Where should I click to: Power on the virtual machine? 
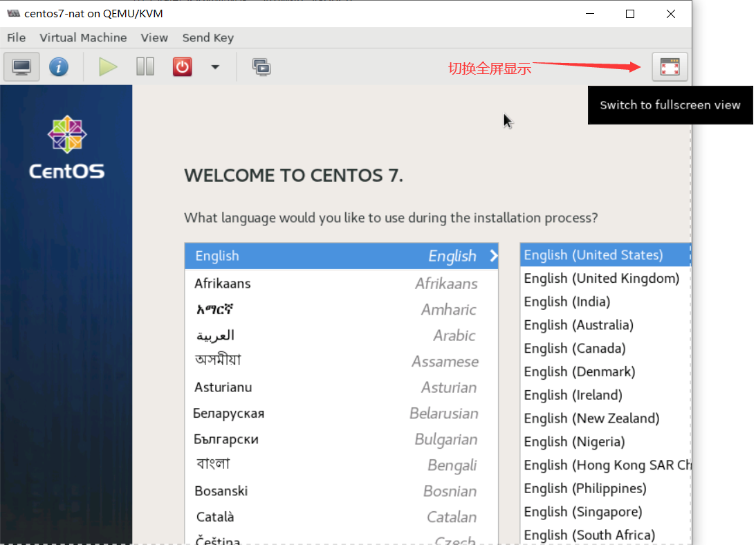coord(107,66)
